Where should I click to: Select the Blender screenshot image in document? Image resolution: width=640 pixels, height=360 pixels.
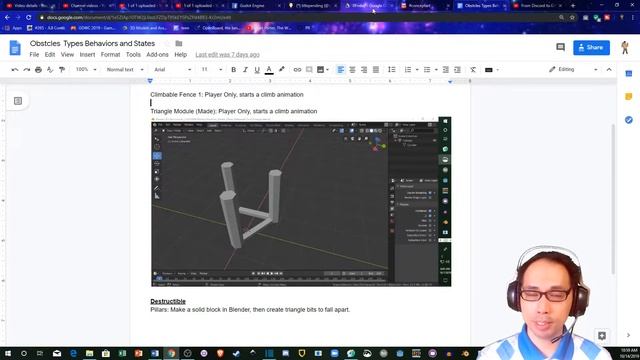pos(301,202)
